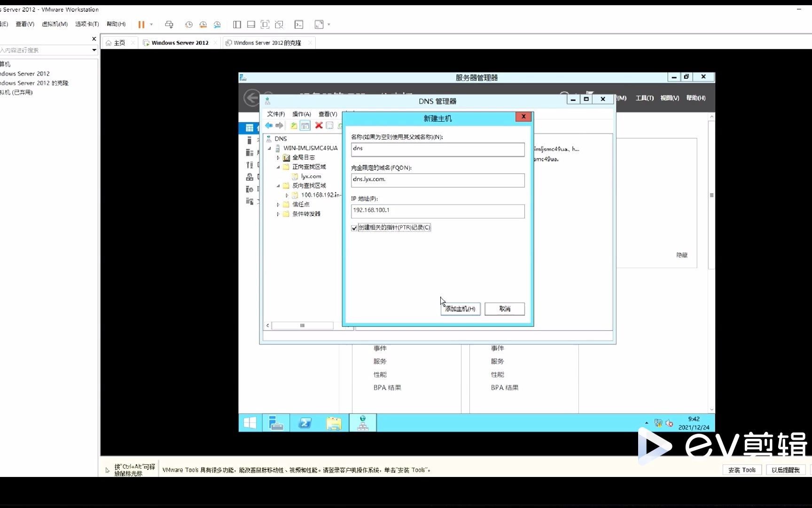Open Server Manager from the guest taskbar
The height and width of the screenshot is (508, 812).
(x=276, y=423)
